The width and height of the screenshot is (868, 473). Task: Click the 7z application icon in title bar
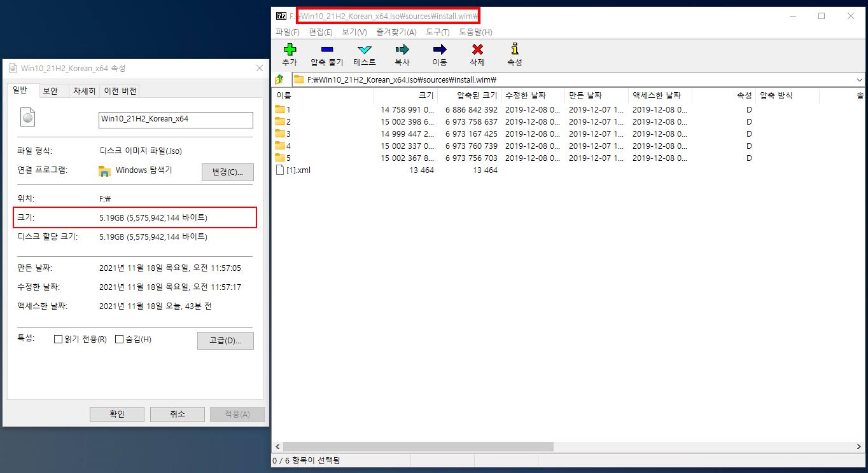tap(281, 16)
